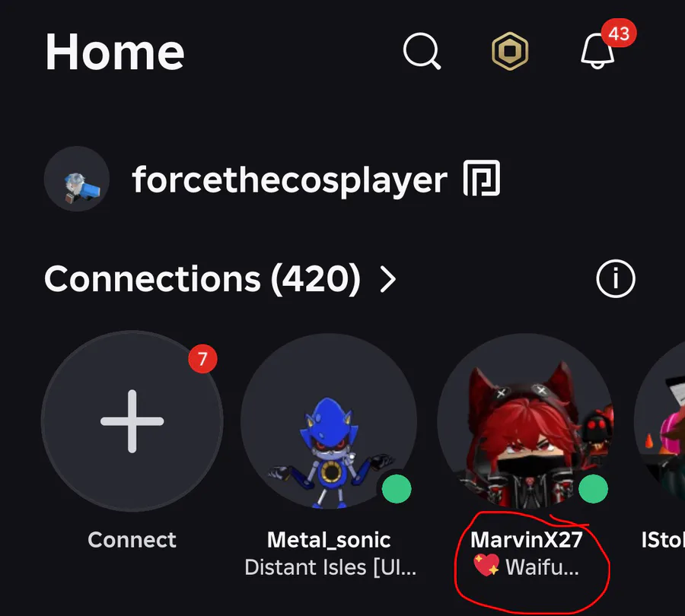This screenshot has height=616, width=685.
Task: Join Distant Isles game under Metal_sonic
Action: pos(330,567)
